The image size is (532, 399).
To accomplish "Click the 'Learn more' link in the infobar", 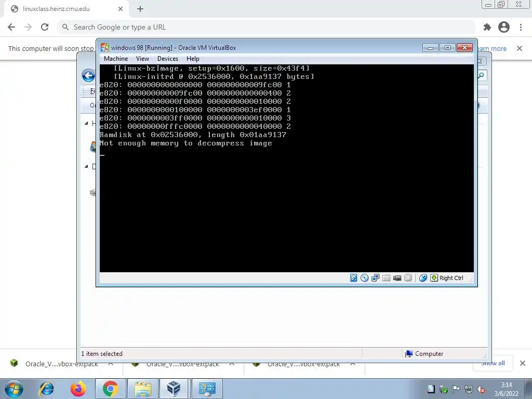I will pyautogui.click(x=491, y=48).
